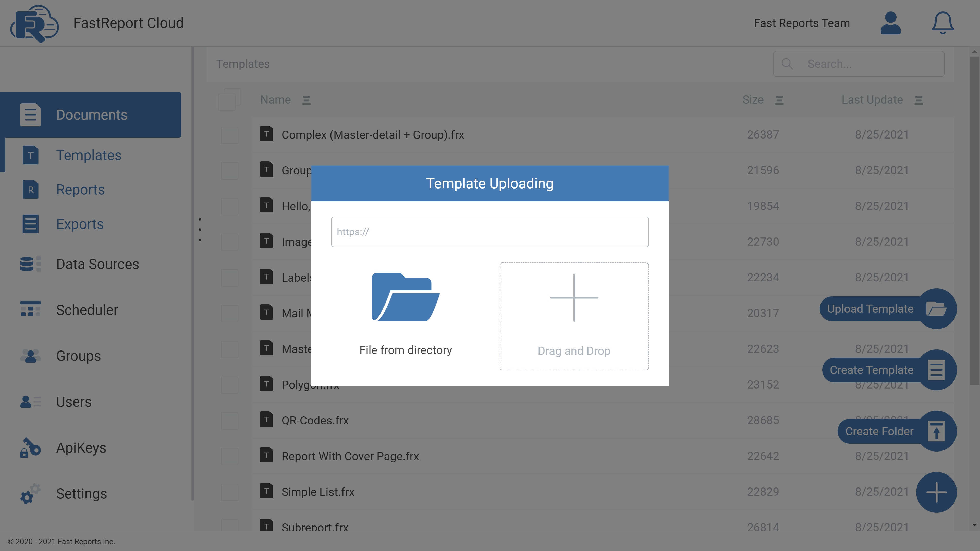Select the checkbox next to Complex (Master-detail + Group).frx
Screen dimensions: 980x551
[229, 135]
